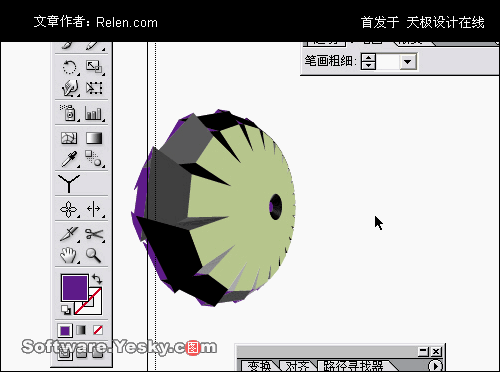Select the Free Transform tool
This screenshot has height=372, width=500.
(94, 88)
